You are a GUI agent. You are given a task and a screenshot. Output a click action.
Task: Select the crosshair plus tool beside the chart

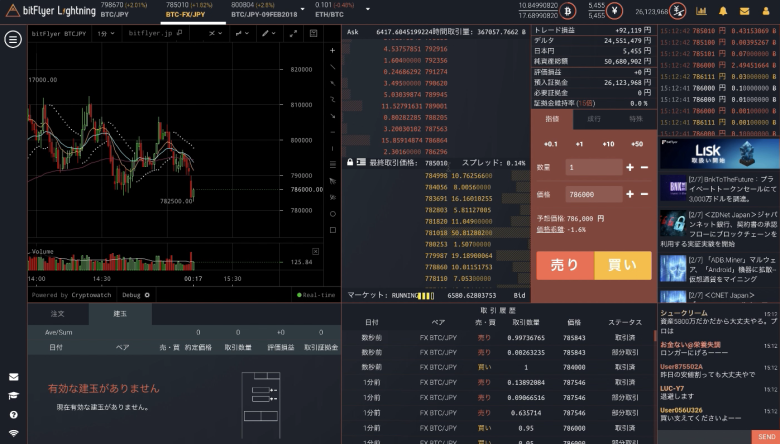click(333, 50)
